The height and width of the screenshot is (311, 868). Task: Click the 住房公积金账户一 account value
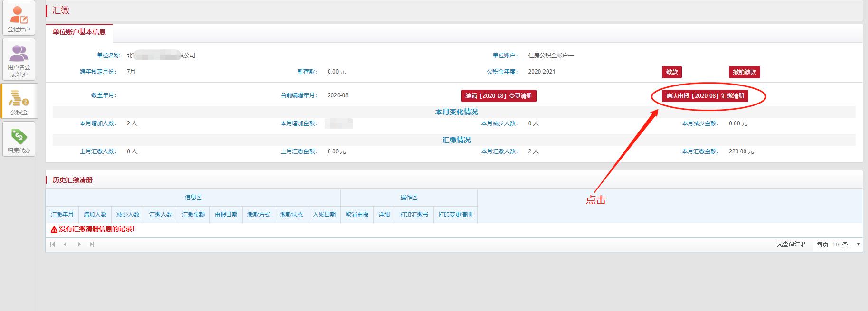(x=551, y=56)
